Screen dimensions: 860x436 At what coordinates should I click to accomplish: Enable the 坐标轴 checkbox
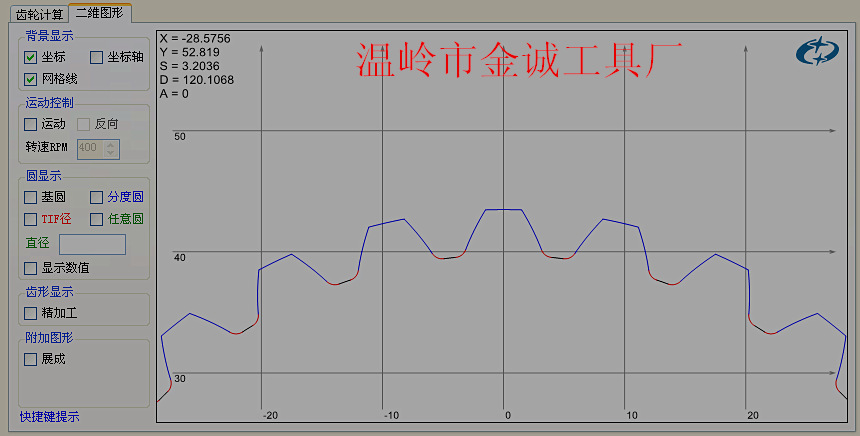97,57
